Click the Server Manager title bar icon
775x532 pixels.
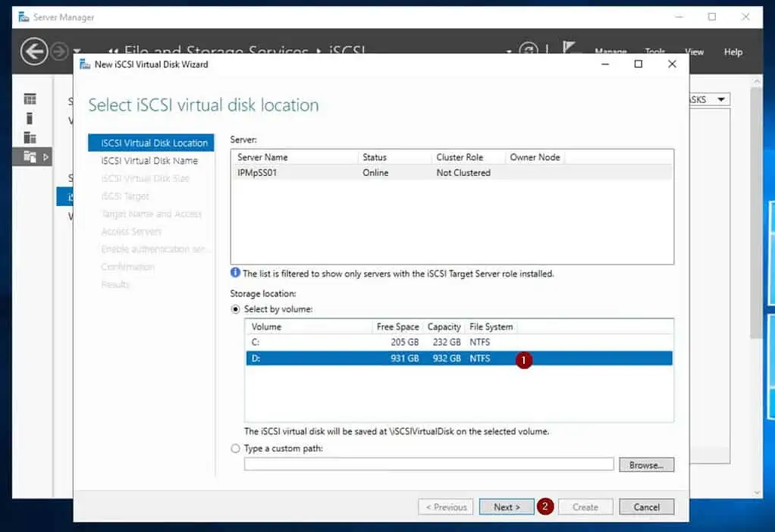coord(24,17)
